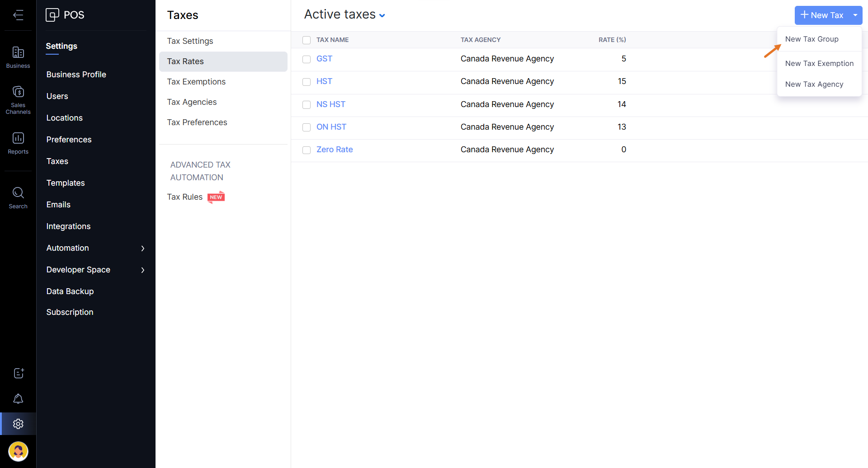Expand the Automation submenu
Viewport: 868px width, 468px height.
click(142, 248)
